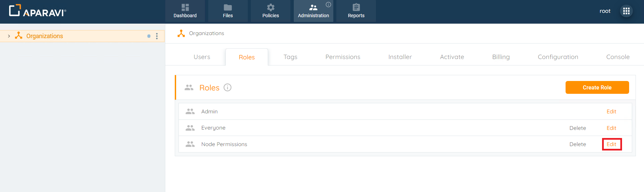644x192 pixels.
Task: Click the info icon beside Roles heading
Action: point(228,87)
